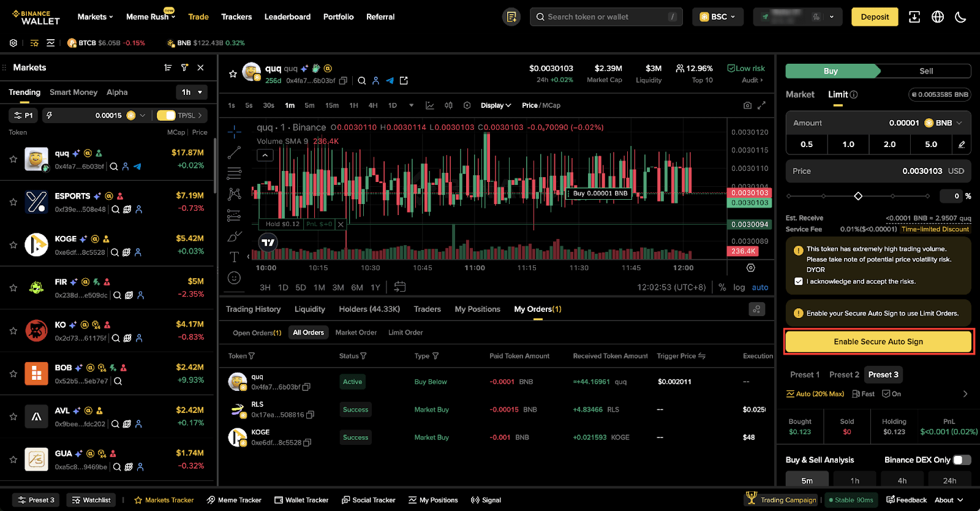Focus the Search token or wallet field
This screenshot has height=511, width=980.
[606, 17]
